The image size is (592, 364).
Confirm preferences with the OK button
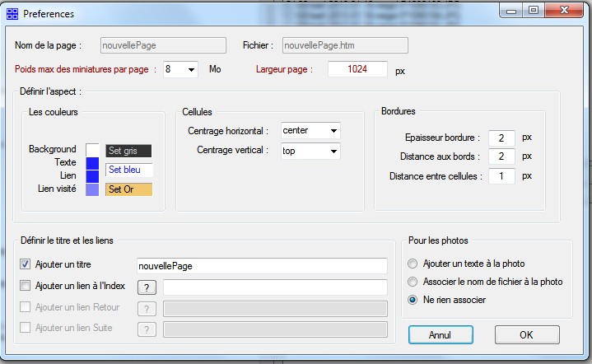pyautogui.click(x=527, y=334)
